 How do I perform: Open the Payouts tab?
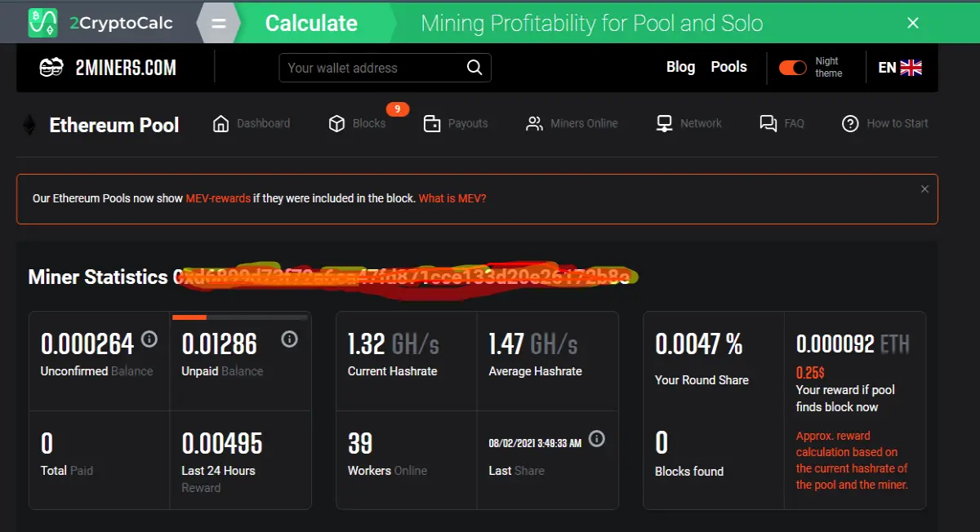456,123
